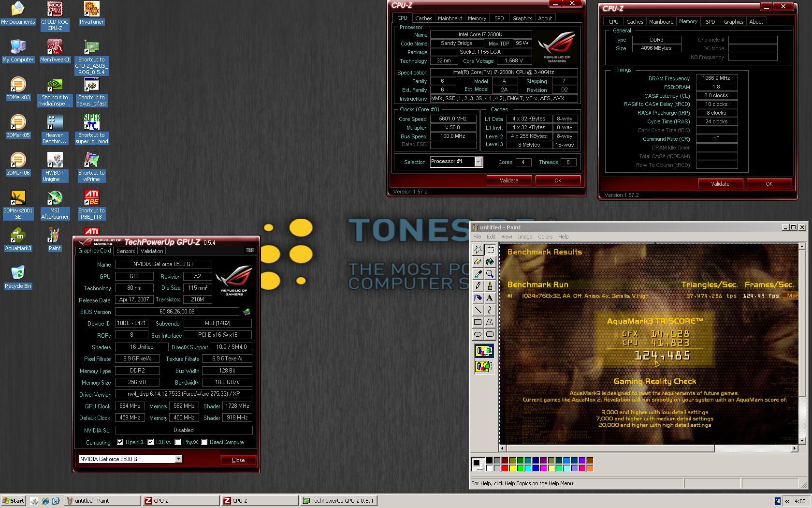Open the Validation tab in GPU-Z

[152, 251]
